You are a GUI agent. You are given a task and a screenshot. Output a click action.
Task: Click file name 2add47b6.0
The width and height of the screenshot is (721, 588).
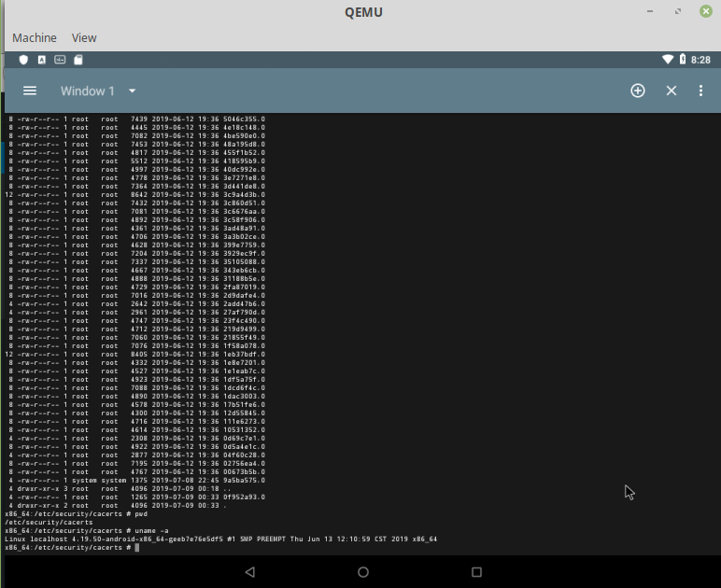point(244,303)
